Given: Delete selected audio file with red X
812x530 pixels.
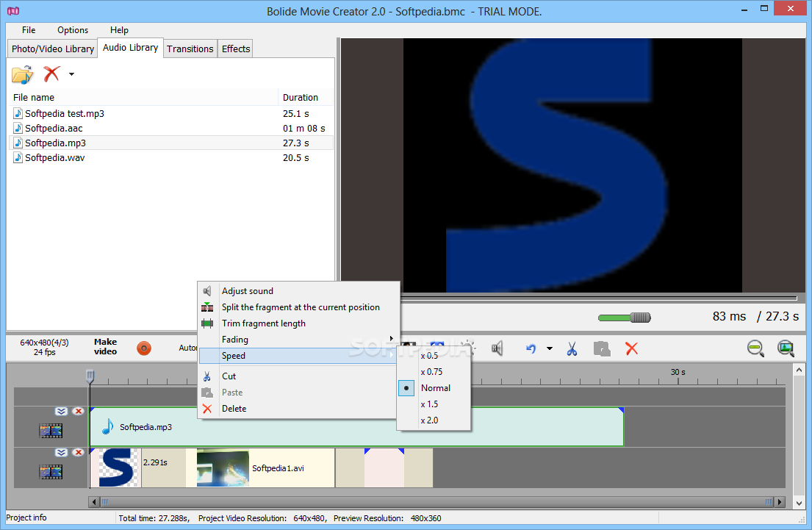Looking at the screenshot, I should click(51, 74).
